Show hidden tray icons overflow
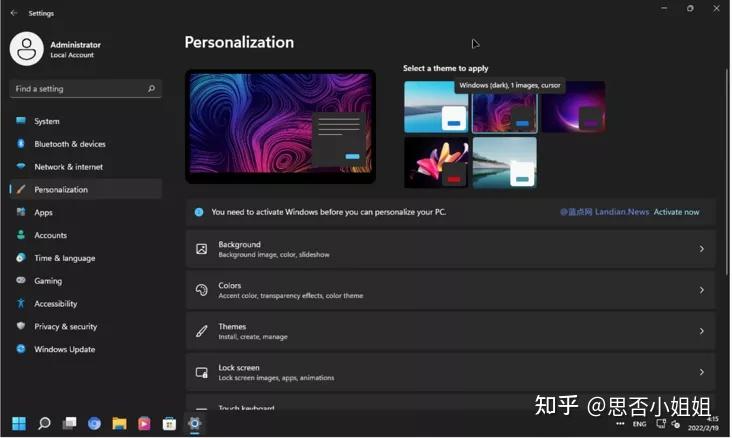 (x=620, y=424)
